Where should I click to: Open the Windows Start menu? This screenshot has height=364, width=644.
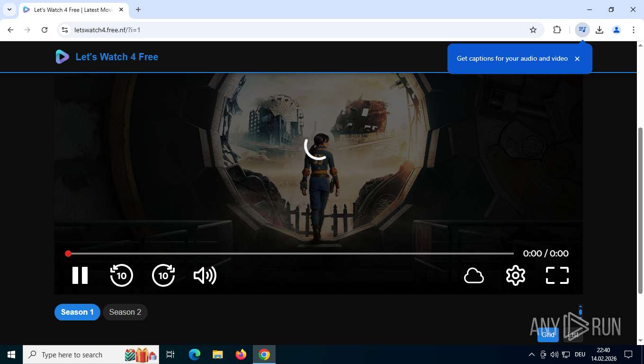pos(11,355)
